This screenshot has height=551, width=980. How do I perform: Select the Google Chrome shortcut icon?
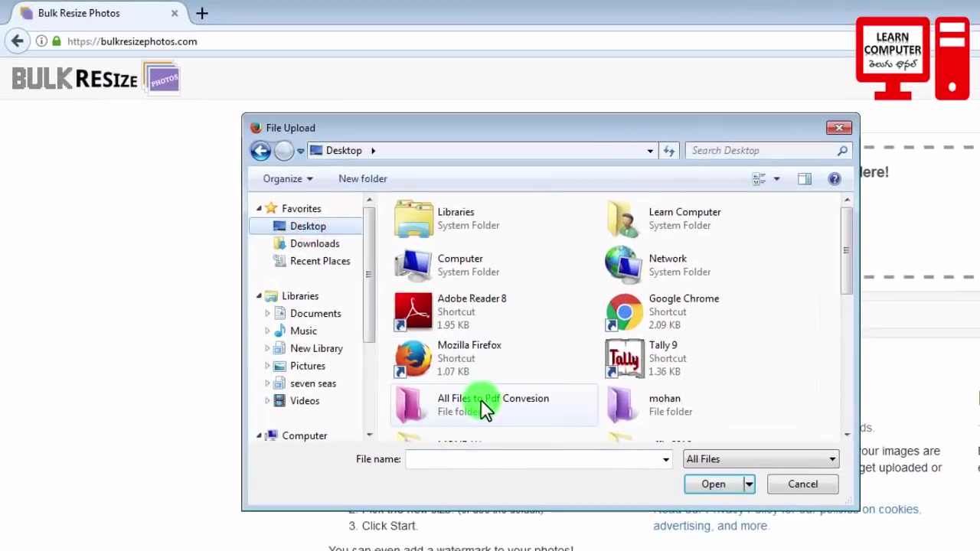click(625, 311)
